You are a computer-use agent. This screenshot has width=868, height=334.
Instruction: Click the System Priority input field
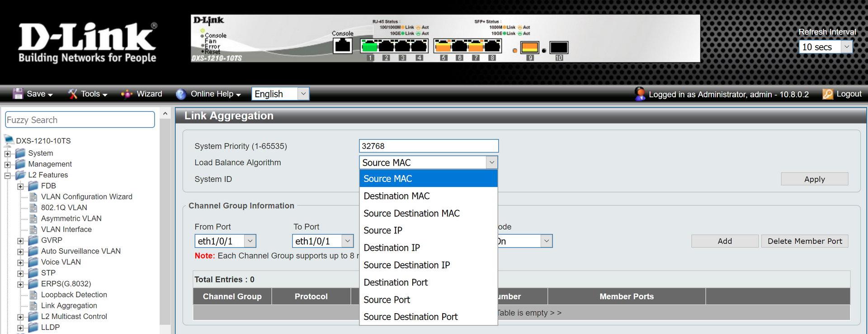coord(429,146)
